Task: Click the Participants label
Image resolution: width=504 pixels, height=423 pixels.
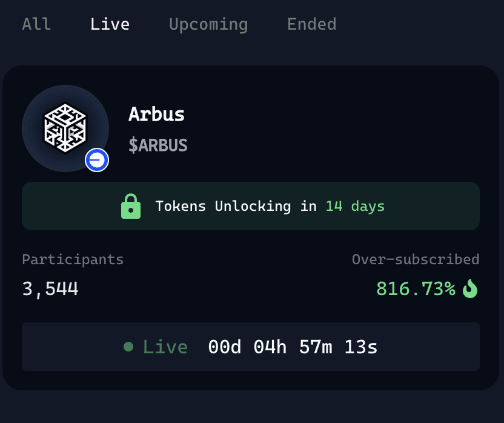Action: coord(73,259)
